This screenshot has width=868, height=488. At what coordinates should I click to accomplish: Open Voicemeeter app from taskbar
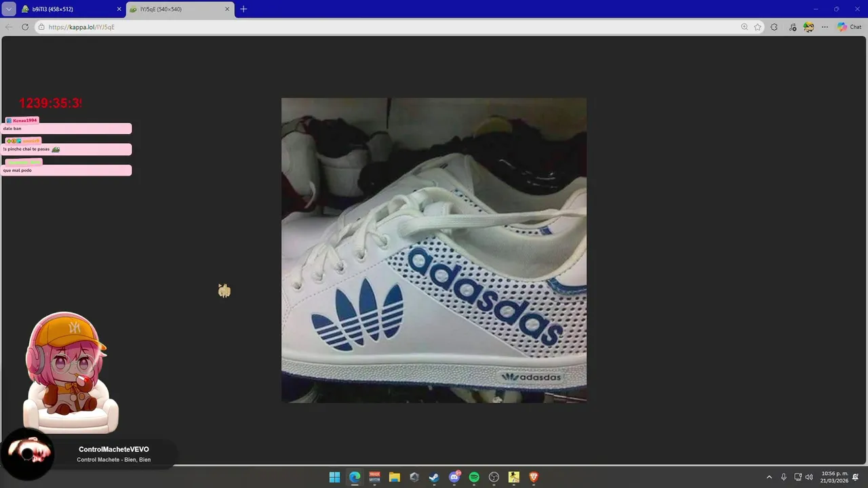click(374, 477)
